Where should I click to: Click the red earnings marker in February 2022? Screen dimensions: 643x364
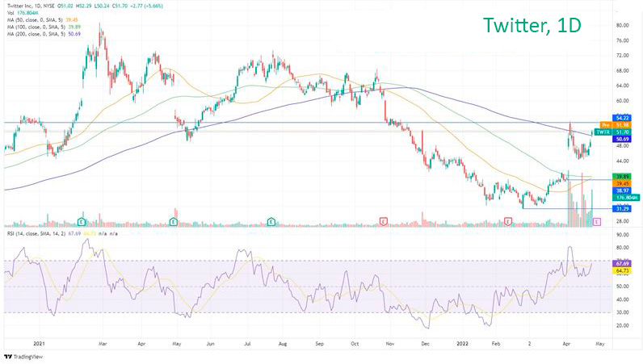(508, 220)
